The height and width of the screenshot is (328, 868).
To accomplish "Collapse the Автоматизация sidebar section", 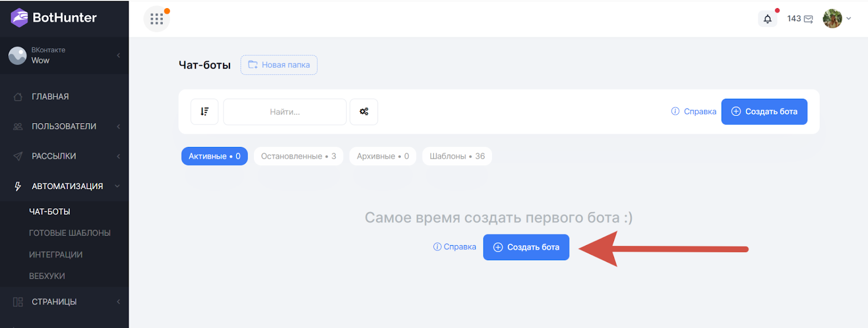I will point(67,186).
